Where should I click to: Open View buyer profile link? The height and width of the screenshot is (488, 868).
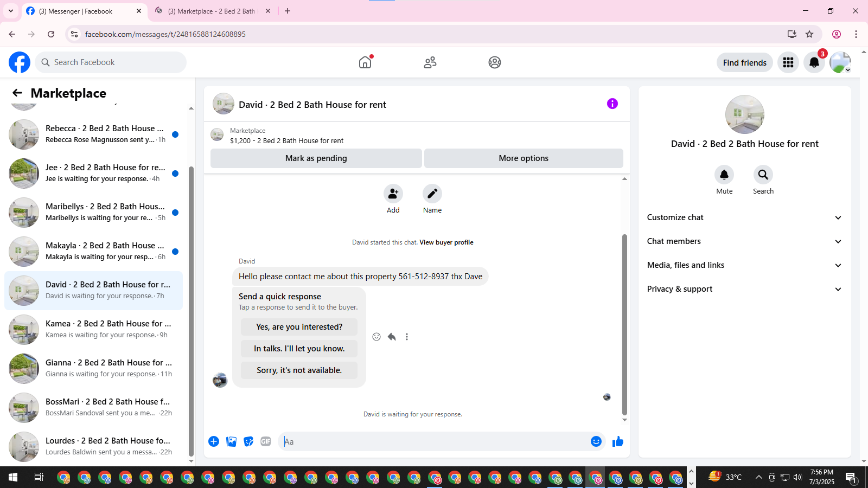pos(446,242)
